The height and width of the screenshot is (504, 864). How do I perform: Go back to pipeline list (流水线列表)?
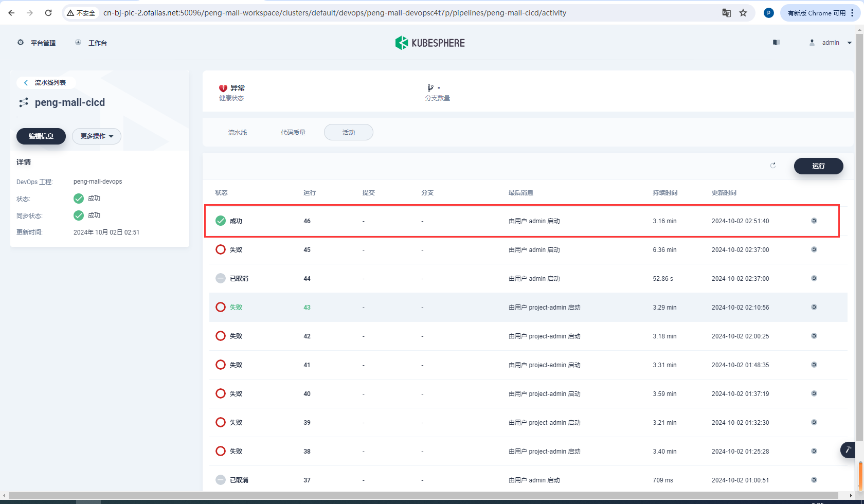coord(45,82)
